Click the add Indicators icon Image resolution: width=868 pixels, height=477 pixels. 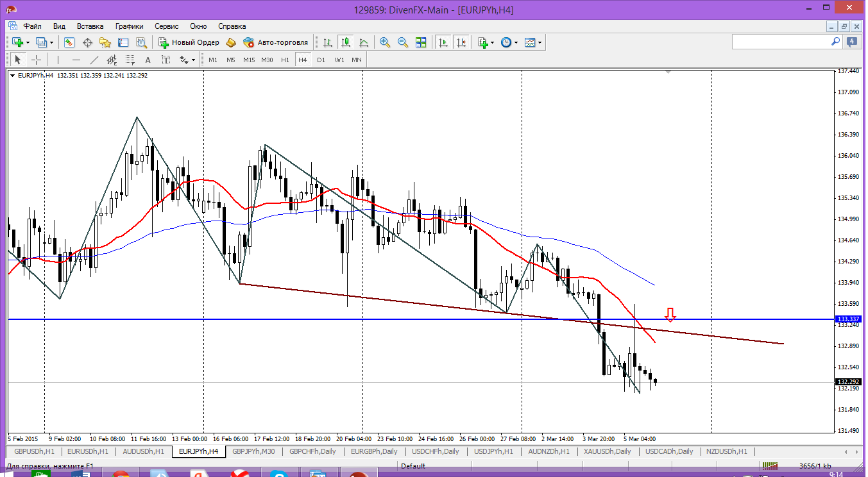482,42
